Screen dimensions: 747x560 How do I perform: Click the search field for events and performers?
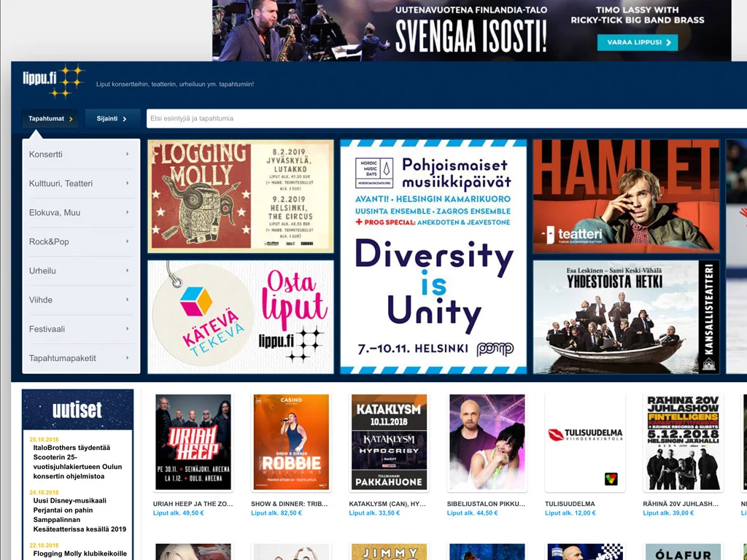click(446, 119)
